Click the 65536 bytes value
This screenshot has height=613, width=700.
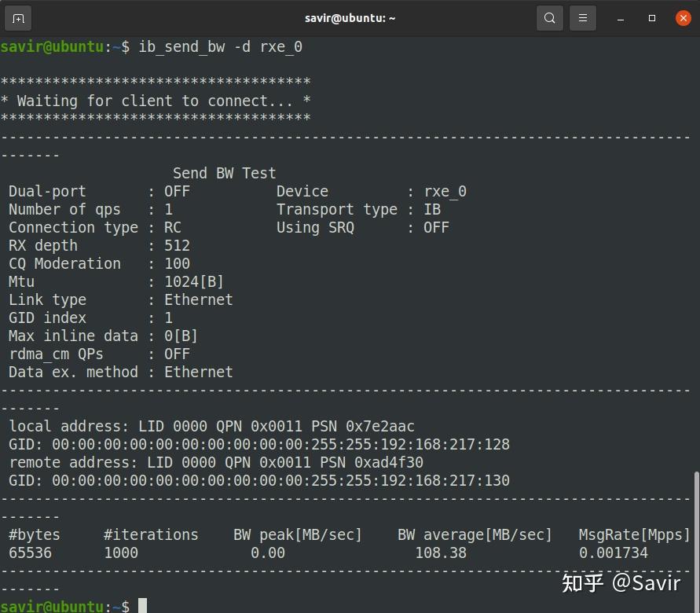coord(30,552)
